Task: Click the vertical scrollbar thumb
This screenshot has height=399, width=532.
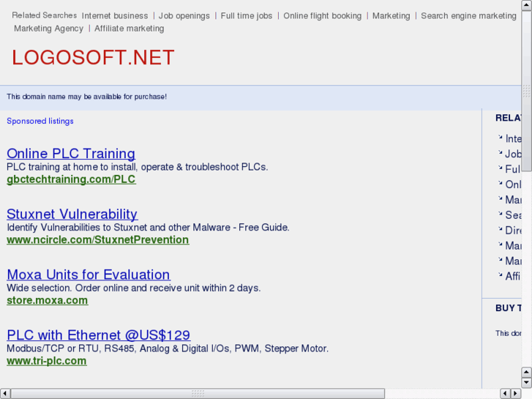Action: 526,92
